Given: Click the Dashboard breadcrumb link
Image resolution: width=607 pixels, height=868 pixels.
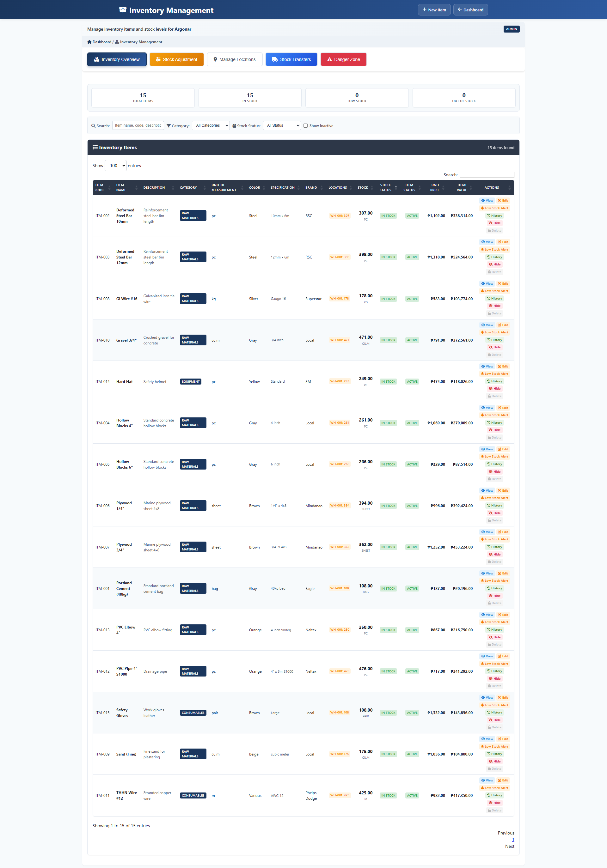Looking at the screenshot, I should click(101, 42).
